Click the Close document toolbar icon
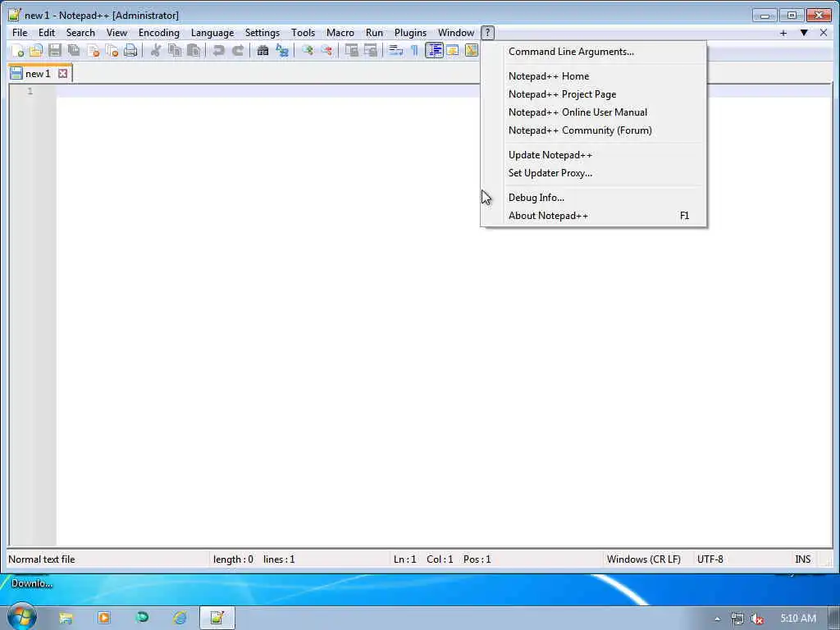The width and height of the screenshot is (840, 630). (94, 51)
